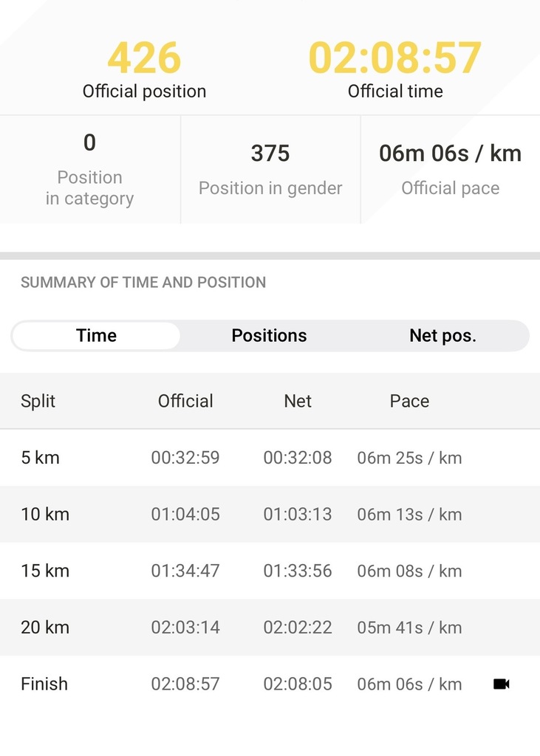This screenshot has width=540, height=756.
Task: Tap the Position in gender box
Action: click(270, 169)
